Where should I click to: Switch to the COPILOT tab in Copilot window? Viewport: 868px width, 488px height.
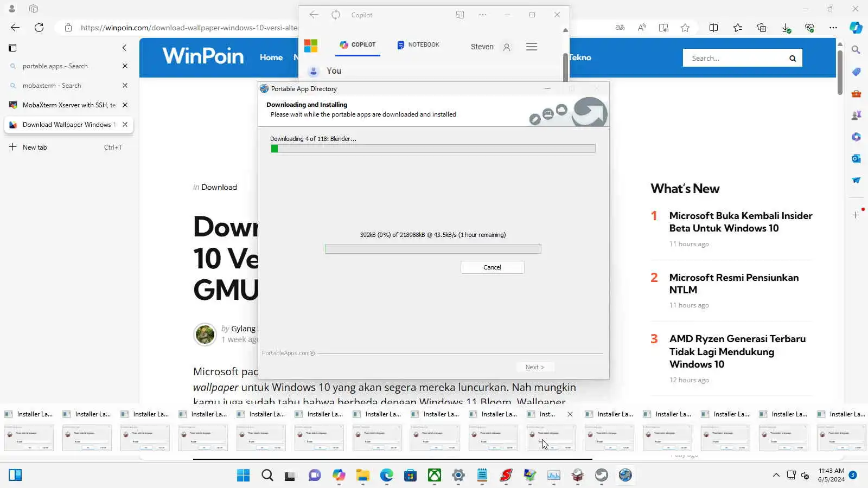coord(358,45)
